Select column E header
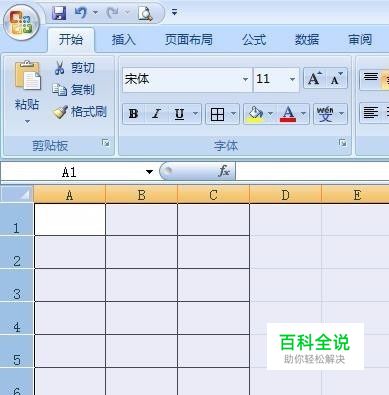The width and height of the screenshot is (389, 395). (355, 195)
